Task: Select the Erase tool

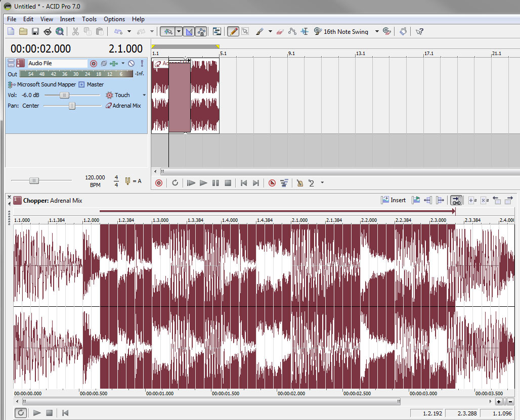Action: (x=280, y=31)
